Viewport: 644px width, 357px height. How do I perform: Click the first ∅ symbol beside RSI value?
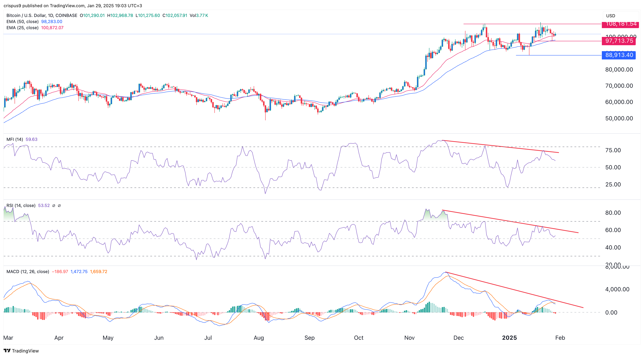[x=54, y=206]
